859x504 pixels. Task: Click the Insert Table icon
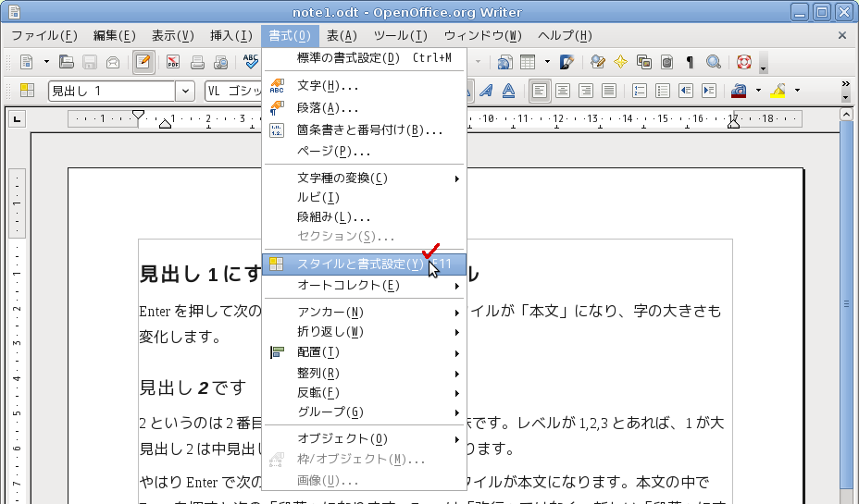coord(528,62)
